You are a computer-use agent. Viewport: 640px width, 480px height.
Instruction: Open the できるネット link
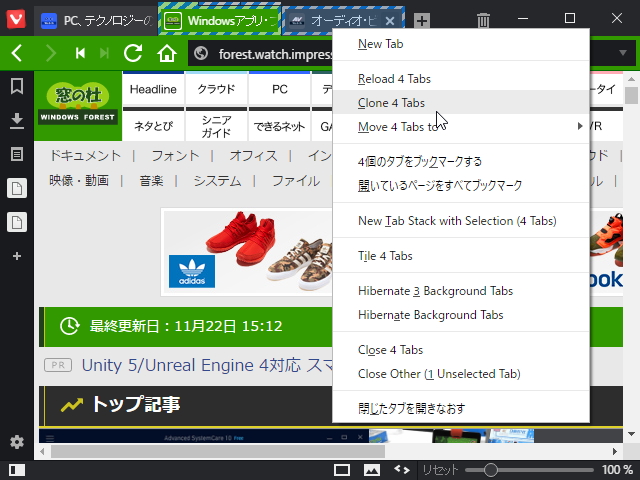pyautogui.click(x=280, y=126)
